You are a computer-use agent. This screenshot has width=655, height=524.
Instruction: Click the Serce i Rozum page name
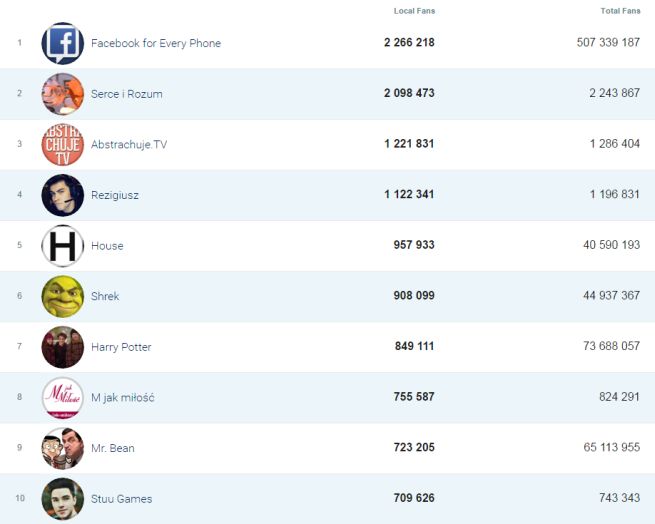point(126,94)
